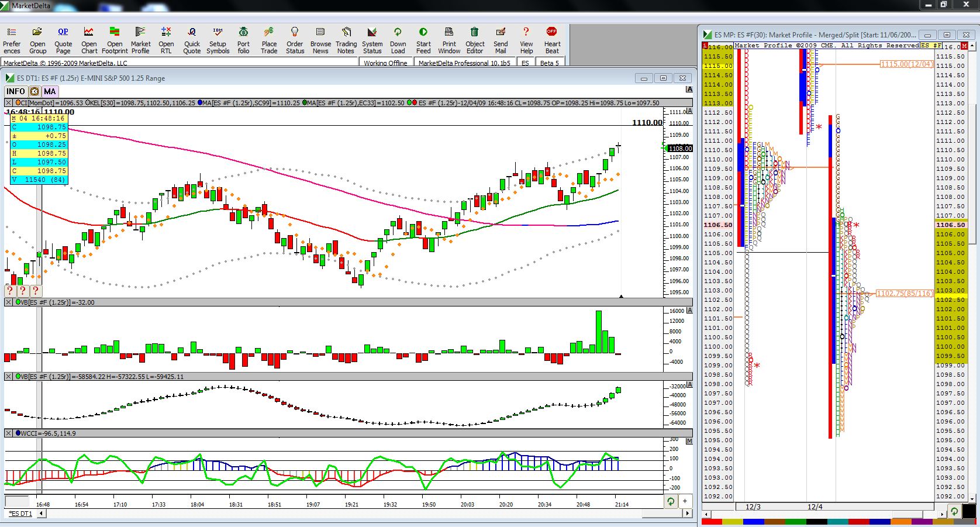View System Status from toolbar
The height and width of the screenshot is (527, 980).
tap(372, 40)
